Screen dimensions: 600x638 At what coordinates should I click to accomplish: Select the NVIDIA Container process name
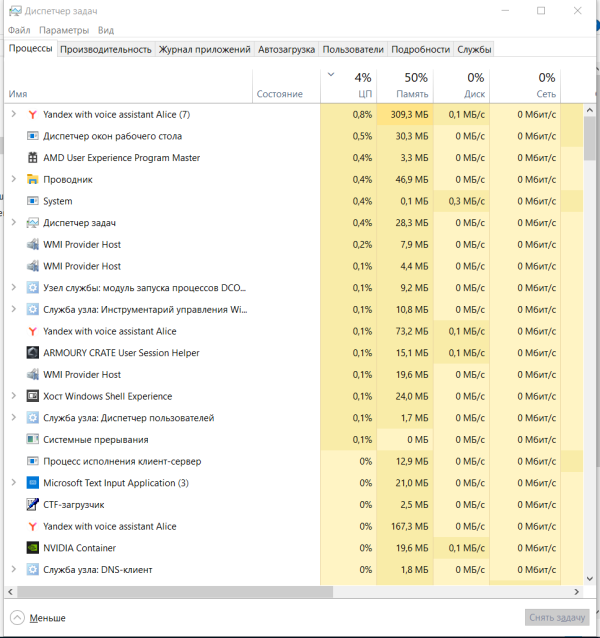80,548
